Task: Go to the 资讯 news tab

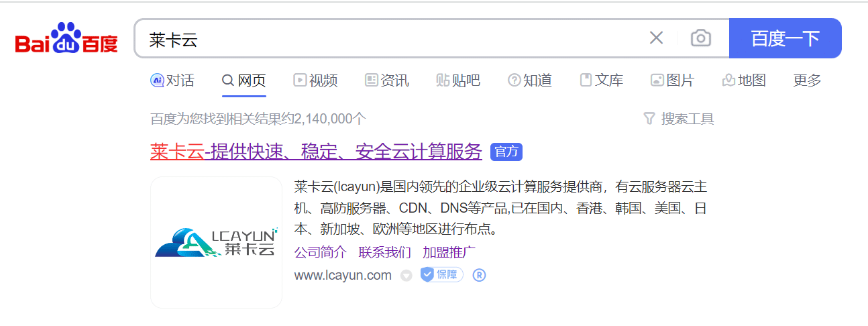Action: 386,80
